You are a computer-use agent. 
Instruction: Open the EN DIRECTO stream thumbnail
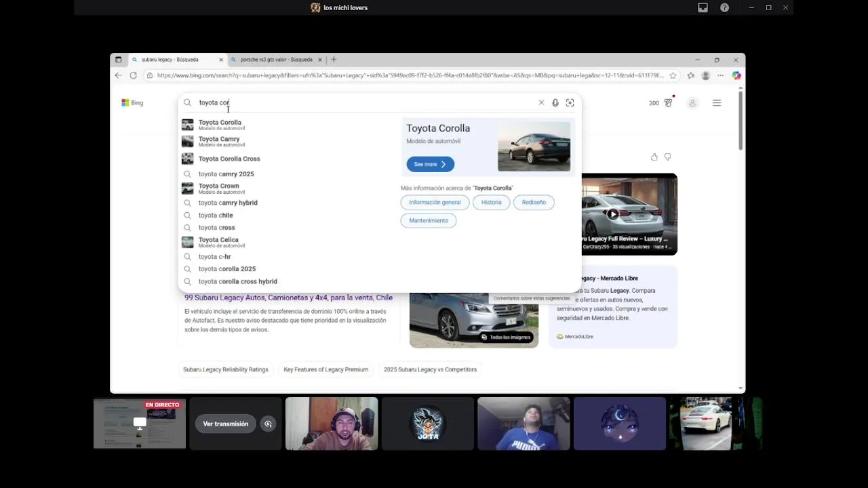point(140,424)
